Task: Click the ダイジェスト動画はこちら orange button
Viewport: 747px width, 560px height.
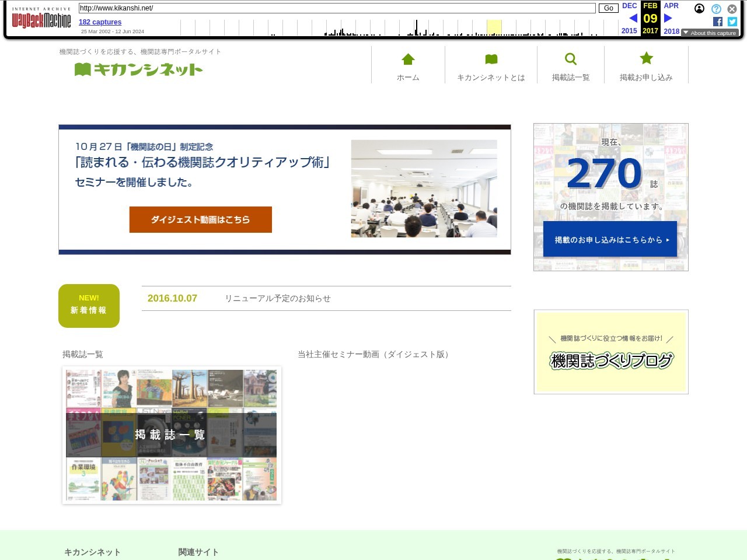Action: tap(200, 219)
